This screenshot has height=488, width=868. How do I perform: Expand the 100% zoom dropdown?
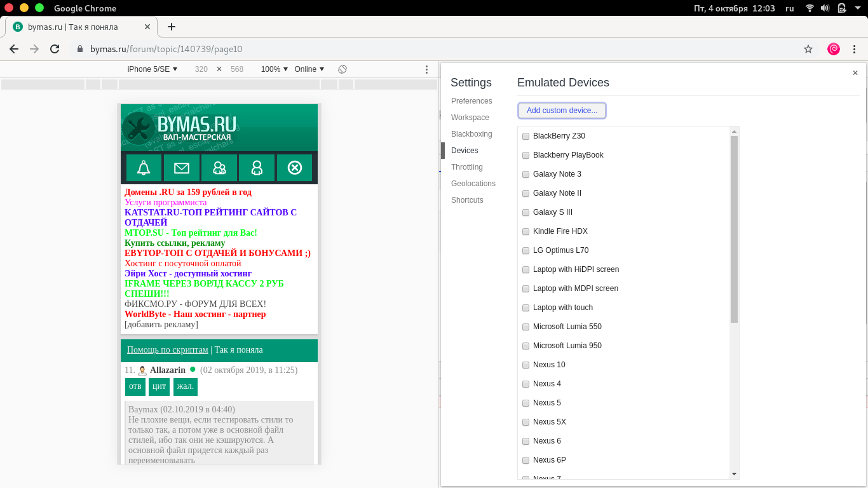point(274,69)
